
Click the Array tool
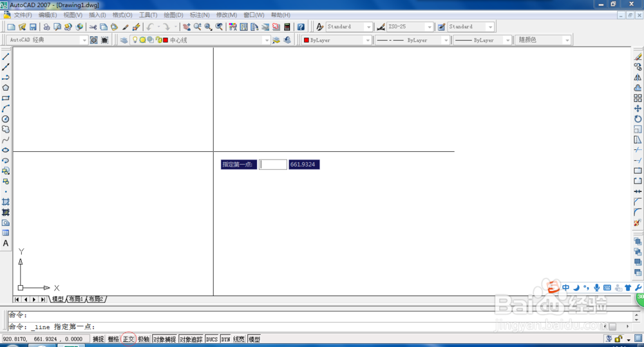tap(638, 98)
